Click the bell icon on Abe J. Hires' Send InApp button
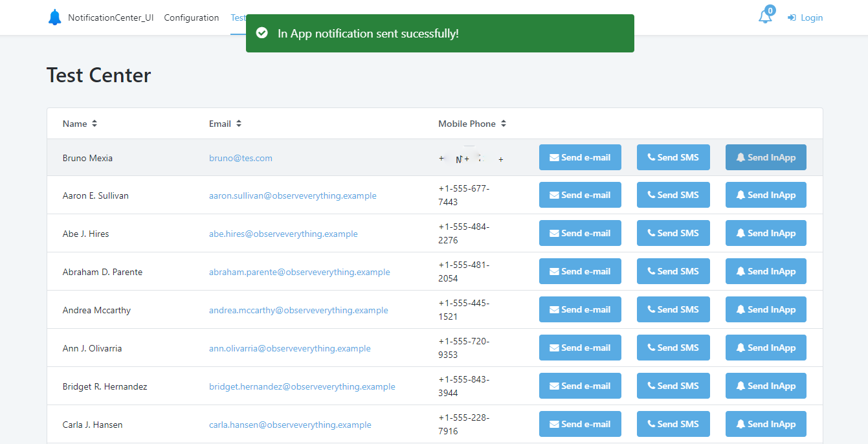Screen dimensions: 868x444 point(742,233)
